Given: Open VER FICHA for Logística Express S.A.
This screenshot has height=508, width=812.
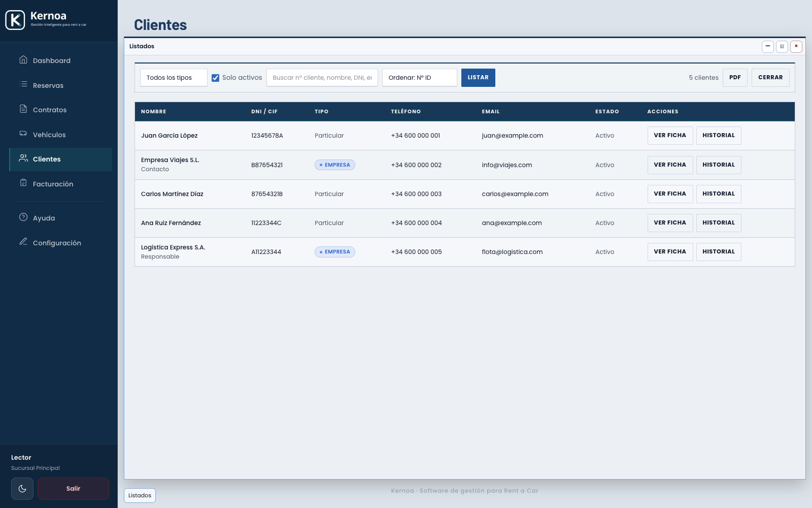Looking at the screenshot, I should 670,252.
